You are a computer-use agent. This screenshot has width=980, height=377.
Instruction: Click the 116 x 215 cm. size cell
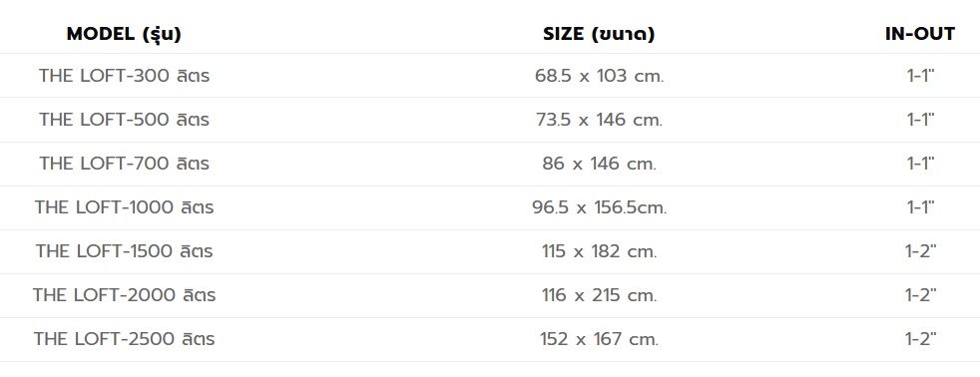[599, 294]
